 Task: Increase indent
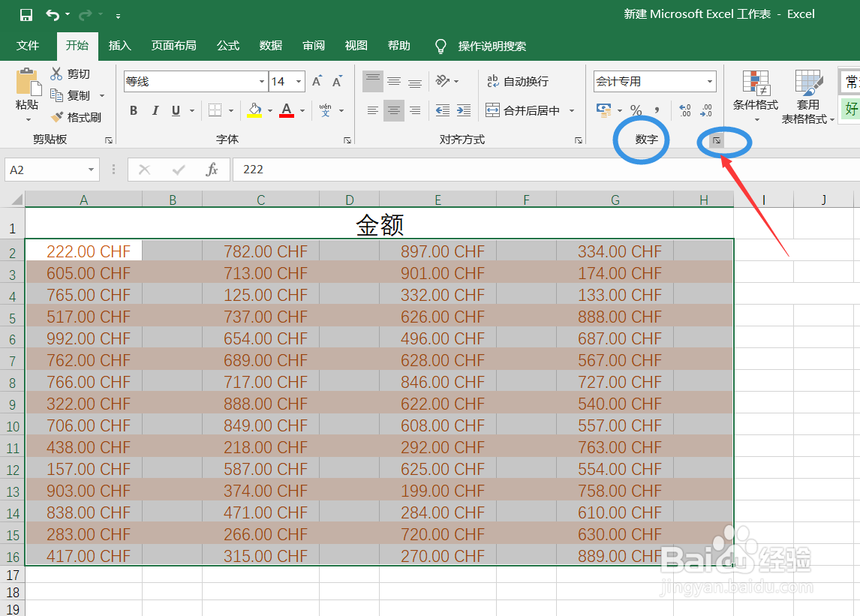pyautogui.click(x=464, y=110)
